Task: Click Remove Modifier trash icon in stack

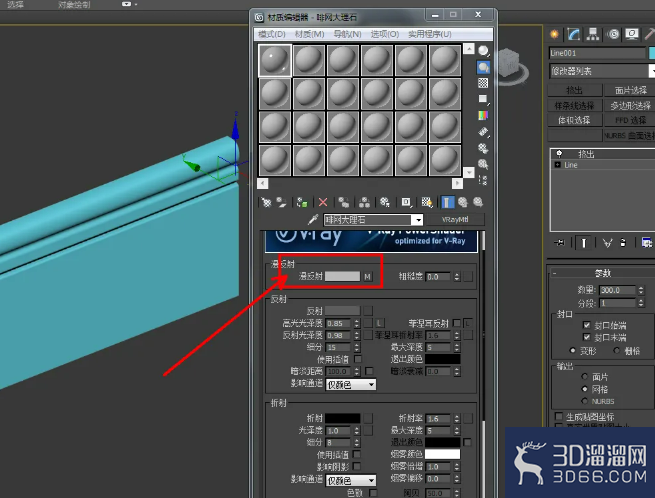Action: click(x=623, y=243)
